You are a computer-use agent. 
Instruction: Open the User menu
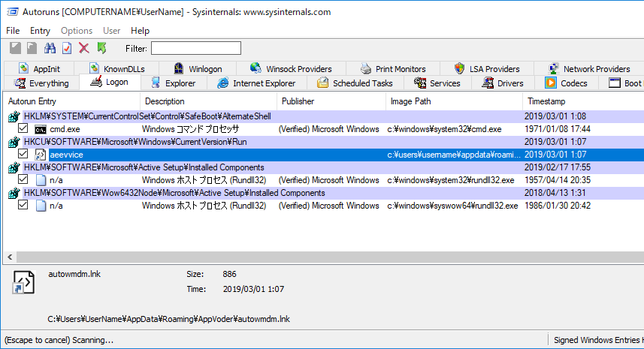coord(111,31)
